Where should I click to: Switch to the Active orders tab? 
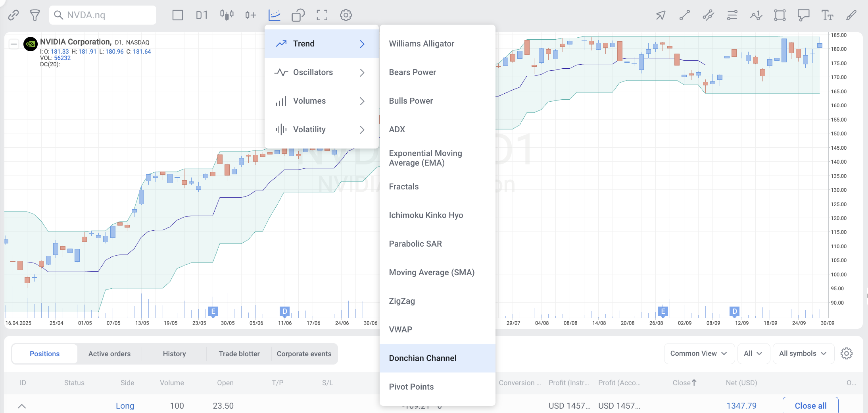tap(109, 354)
